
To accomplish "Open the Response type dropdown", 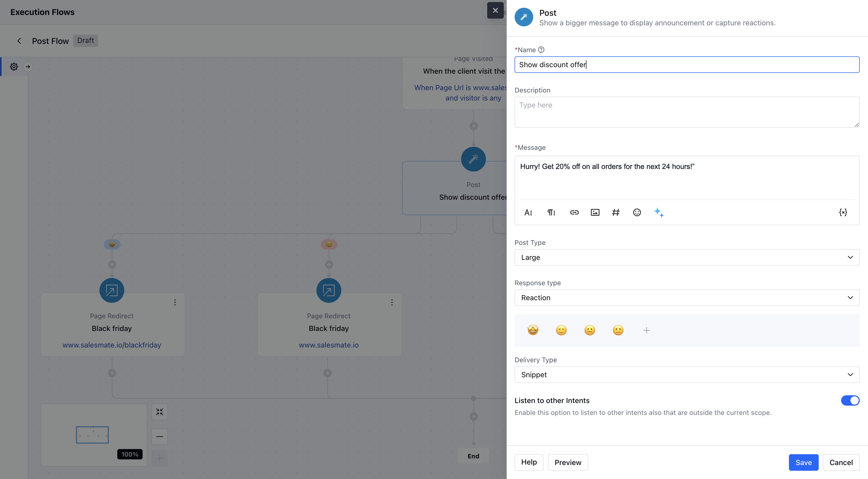I will (687, 298).
